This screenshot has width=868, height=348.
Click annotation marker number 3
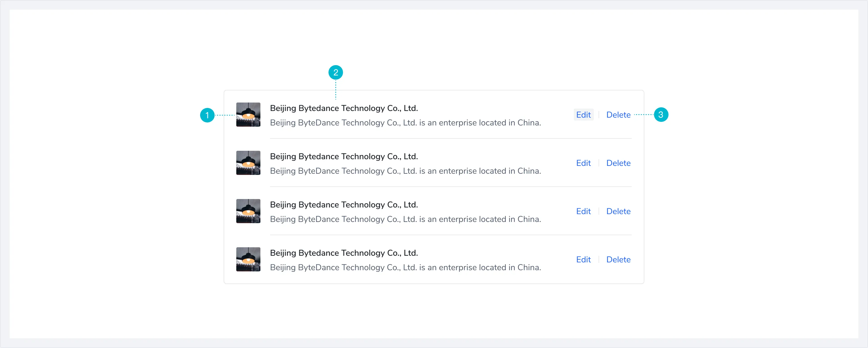[661, 115]
